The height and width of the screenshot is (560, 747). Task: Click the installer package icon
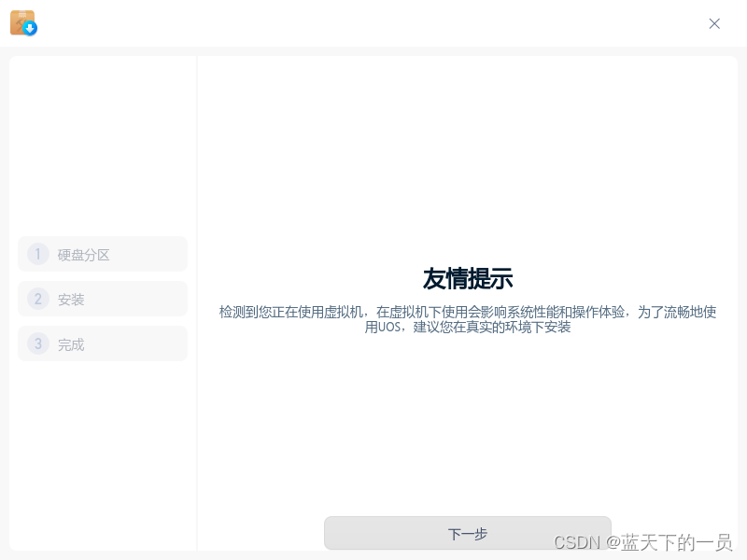24,22
